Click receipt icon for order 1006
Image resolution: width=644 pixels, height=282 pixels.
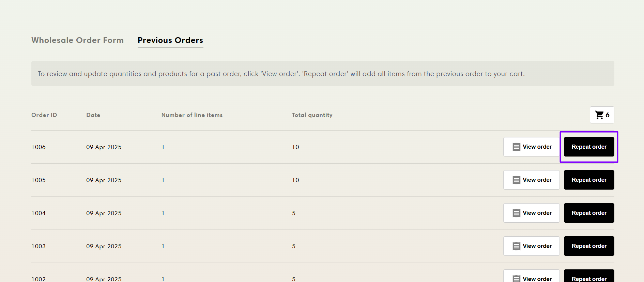pos(516,147)
